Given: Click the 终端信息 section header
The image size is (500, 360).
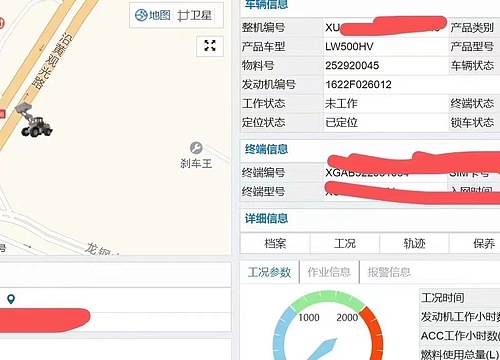Looking at the screenshot, I should pyautogui.click(x=266, y=149).
